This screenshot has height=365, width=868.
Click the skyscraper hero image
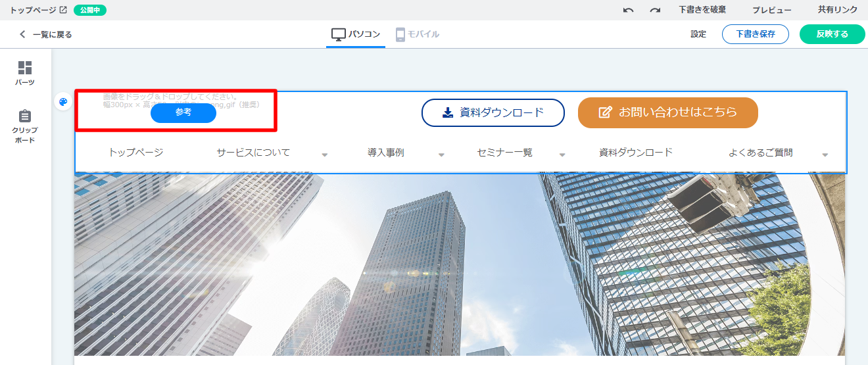click(460, 264)
